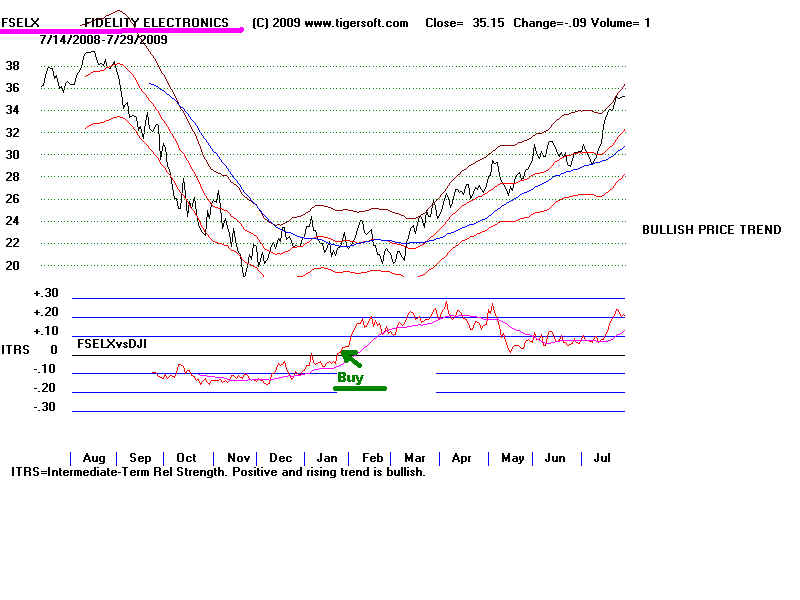Jump to the Aug month marker
The width and height of the screenshot is (800, 600).
tap(92, 458)
